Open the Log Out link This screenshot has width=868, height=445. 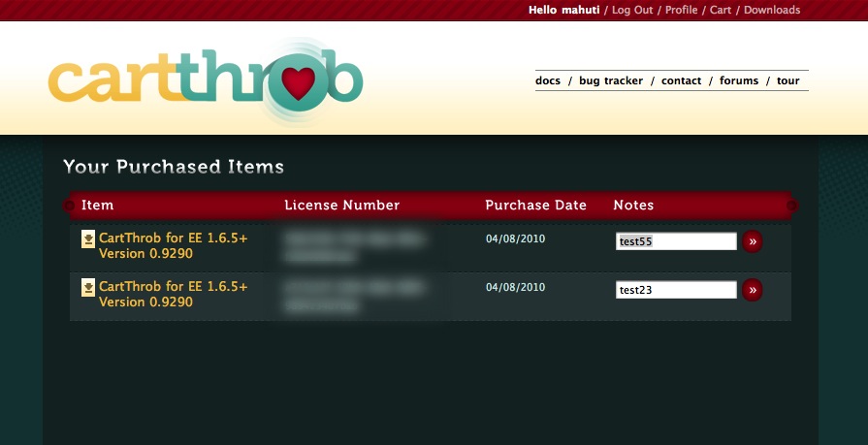pos(632,10)
